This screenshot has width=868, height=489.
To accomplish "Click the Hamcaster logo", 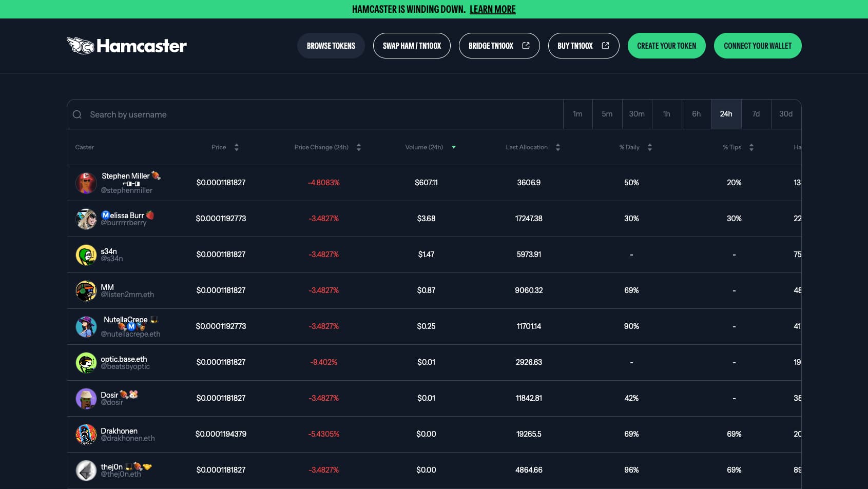I will [127, 46].
